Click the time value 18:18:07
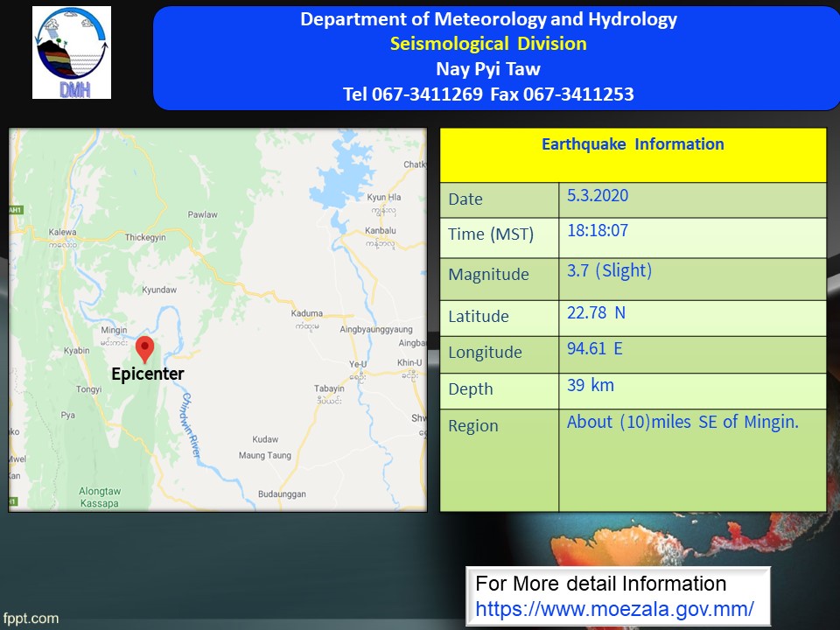This screenshot has height=630, width=840. point(598,230)
